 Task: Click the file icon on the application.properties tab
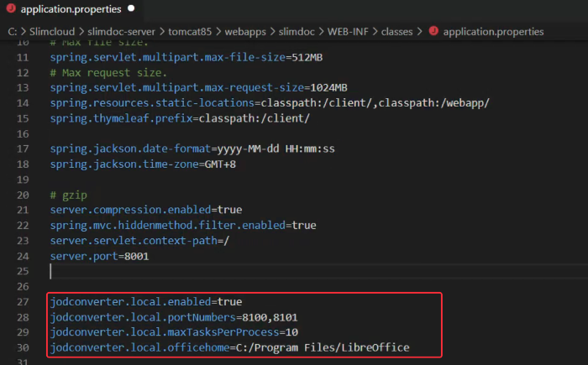11,10
